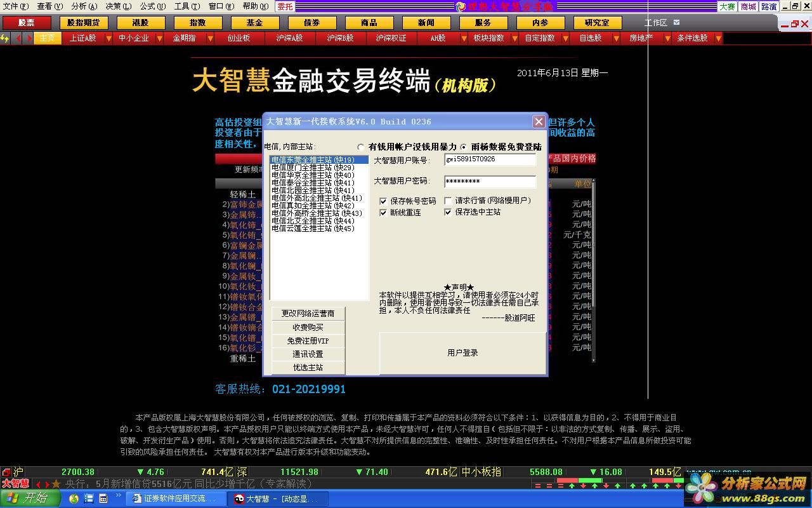The image size is (812, 508).
Task: Toggle 保存选中主站 checkbox
Action: pos(448,212)
